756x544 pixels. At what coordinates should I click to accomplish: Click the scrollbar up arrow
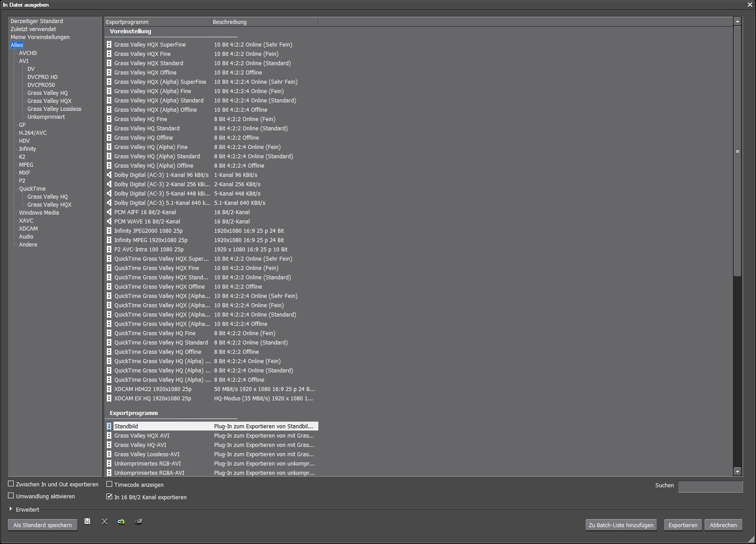pyautogui.click(x=737, y=21)
